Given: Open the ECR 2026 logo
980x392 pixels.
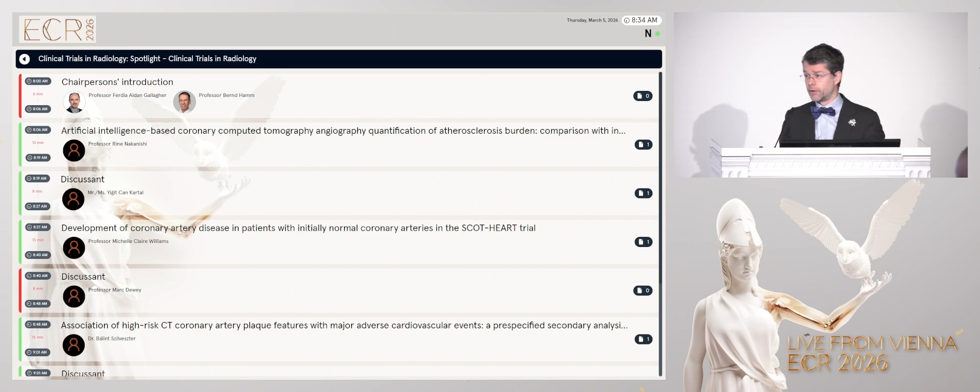Looking at the screenshot, I should (58, 29).
